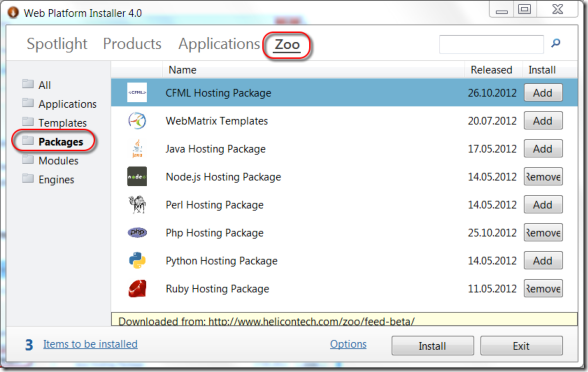Click the 11.05.2012 release date

pyautogui.click(x=492, y=289)
